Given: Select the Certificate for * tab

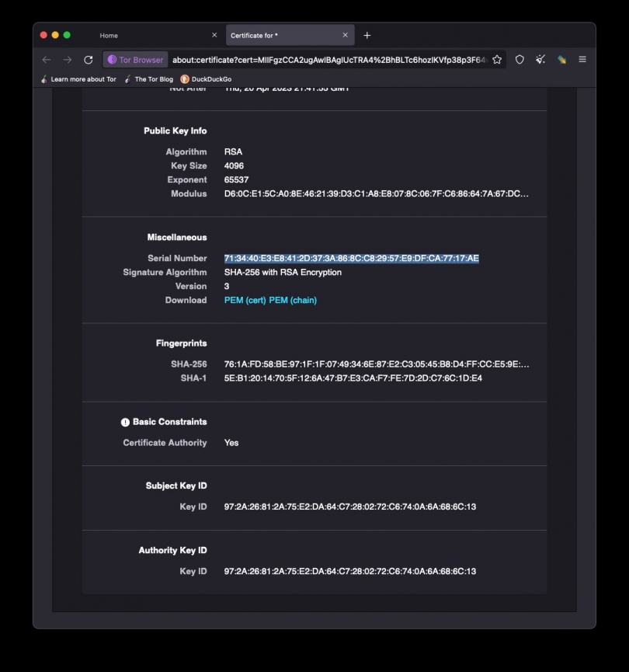Looking at the screenshot, I should [280, 35].
